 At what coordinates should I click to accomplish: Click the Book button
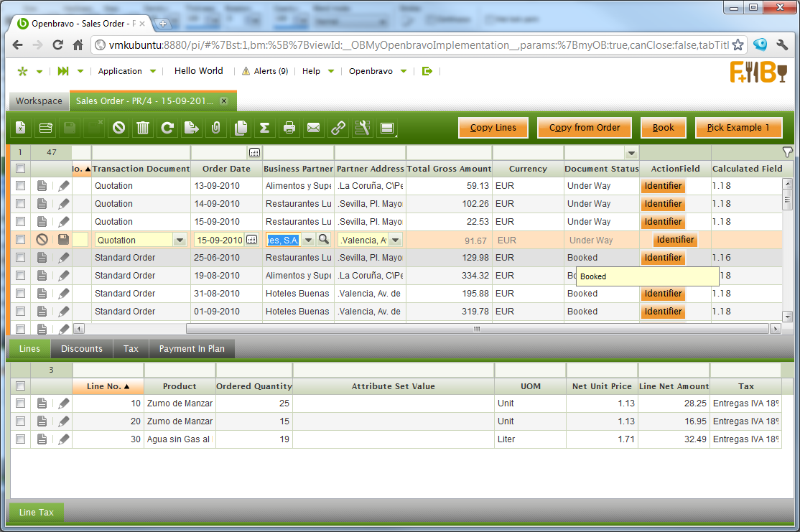click(663, 128)
